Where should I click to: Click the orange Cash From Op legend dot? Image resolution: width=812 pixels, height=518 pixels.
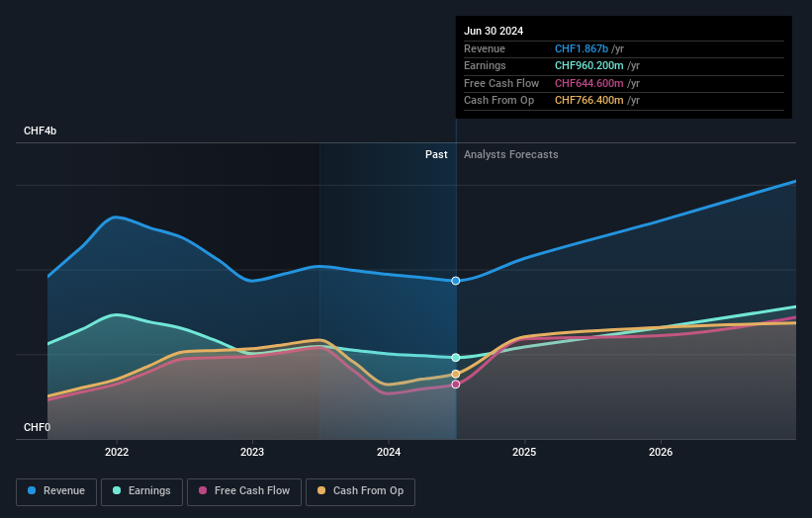(321, 490)
